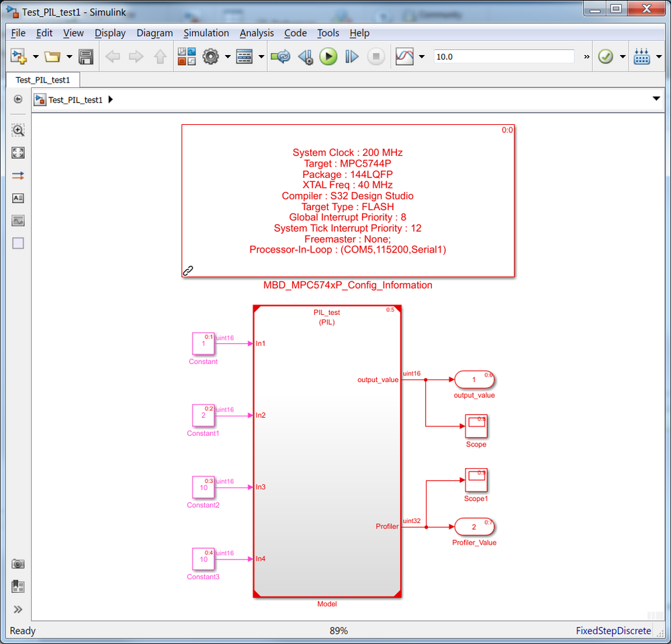The image size is (671, 644).
Task: Click the Step Forward icon
Action: click(352, 56)
